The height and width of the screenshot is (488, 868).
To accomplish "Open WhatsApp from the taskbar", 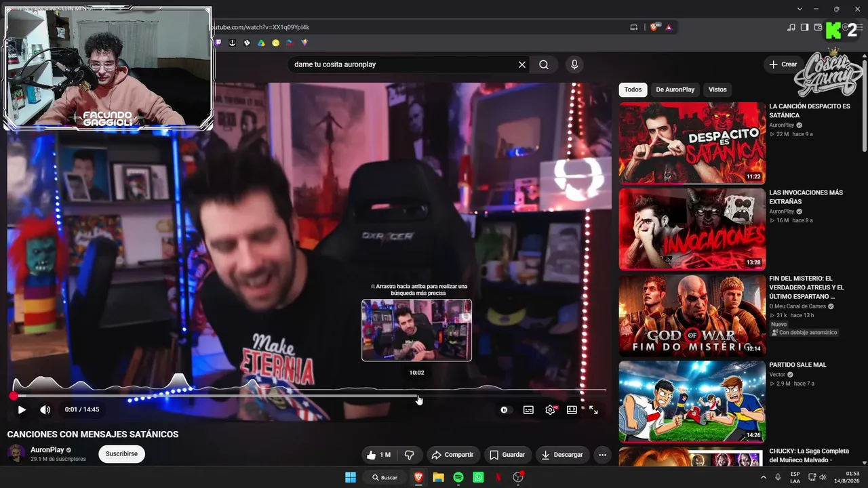I will pos(478,477).
